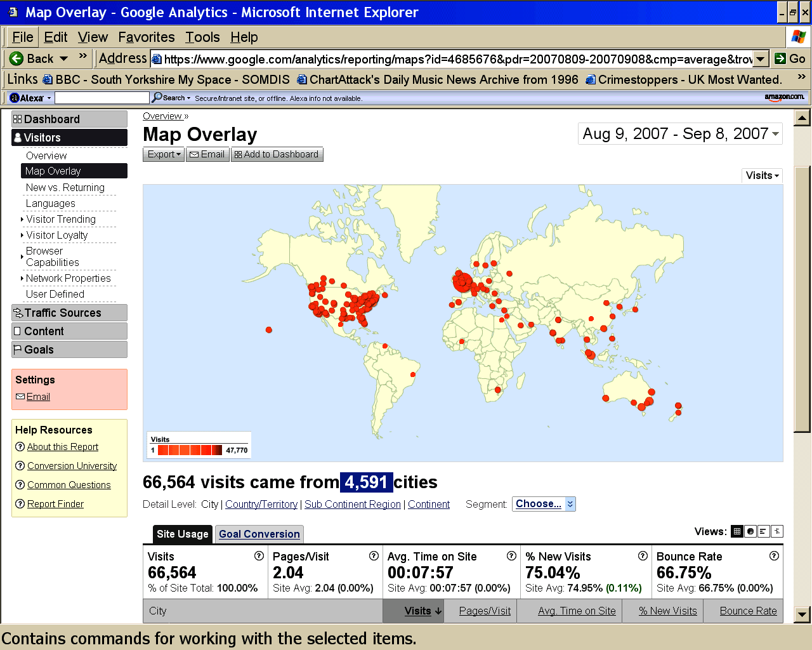Click help icon beside Pages/Visit metric
The height and width of the screenshot is (650, 812).
click(x=374, y=556)
